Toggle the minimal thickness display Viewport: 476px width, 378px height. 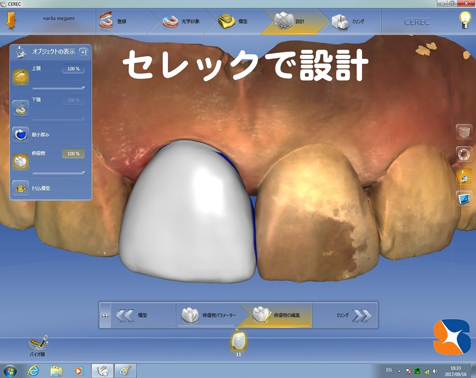tap(20, 134)
